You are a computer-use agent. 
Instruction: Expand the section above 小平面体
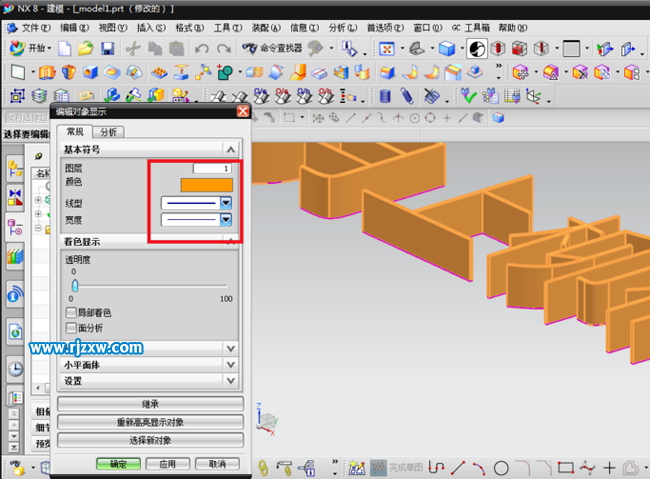231,349
